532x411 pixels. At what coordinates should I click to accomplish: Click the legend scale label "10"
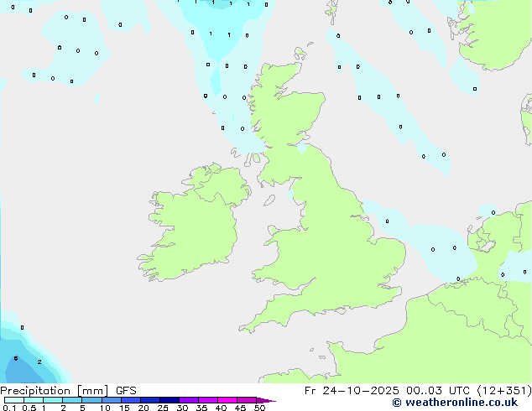[x=105, y=408]
